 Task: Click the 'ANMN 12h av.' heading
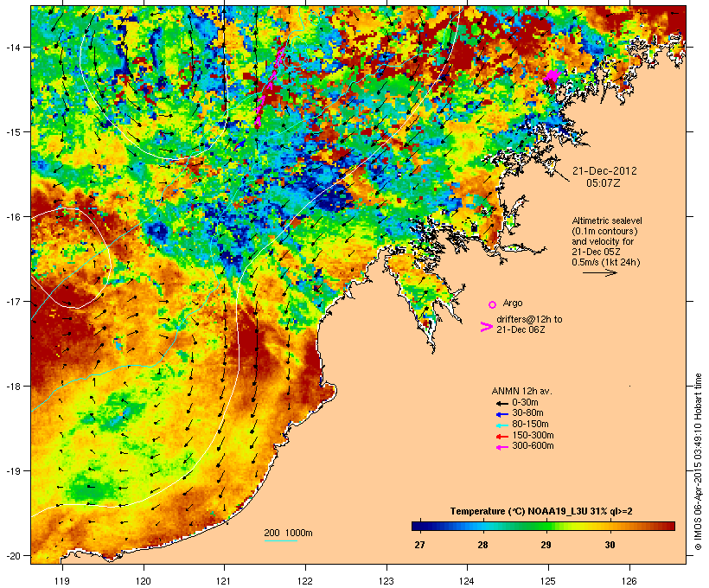521,391
